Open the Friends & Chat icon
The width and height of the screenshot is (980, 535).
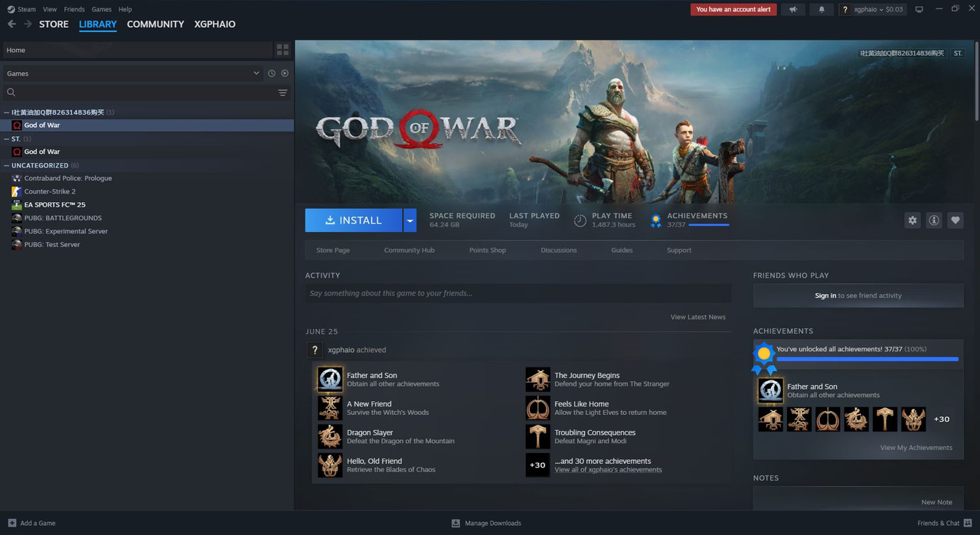968,523
